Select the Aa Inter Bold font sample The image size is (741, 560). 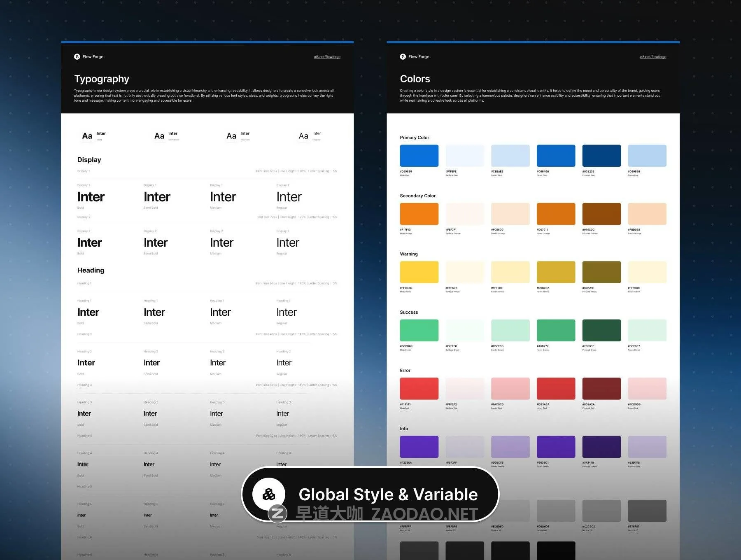(87, 136)
